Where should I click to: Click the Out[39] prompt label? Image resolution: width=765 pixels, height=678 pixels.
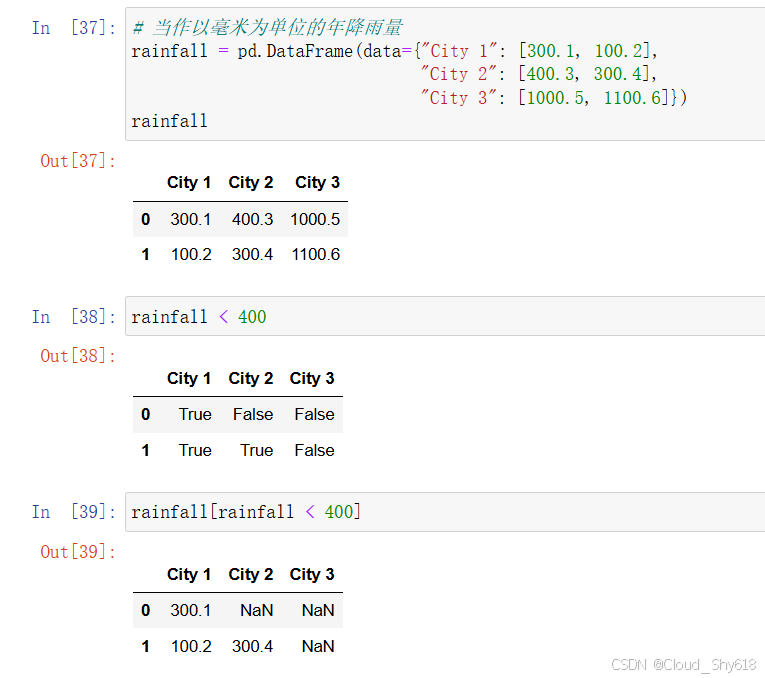[78, 552]
